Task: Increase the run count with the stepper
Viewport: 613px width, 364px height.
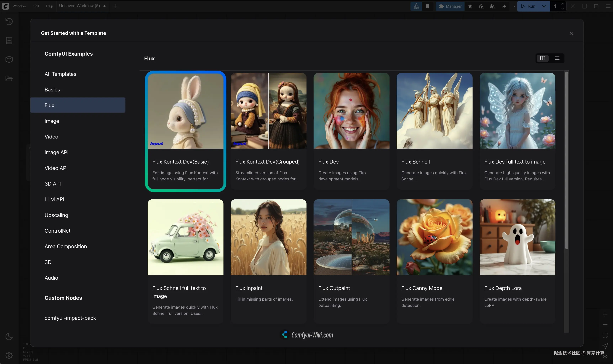Action: (x=562, y=4)
